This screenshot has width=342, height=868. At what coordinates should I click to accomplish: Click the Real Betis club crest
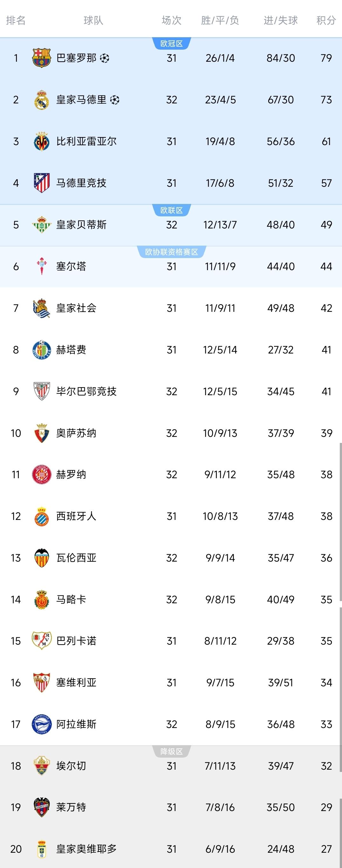41,225
